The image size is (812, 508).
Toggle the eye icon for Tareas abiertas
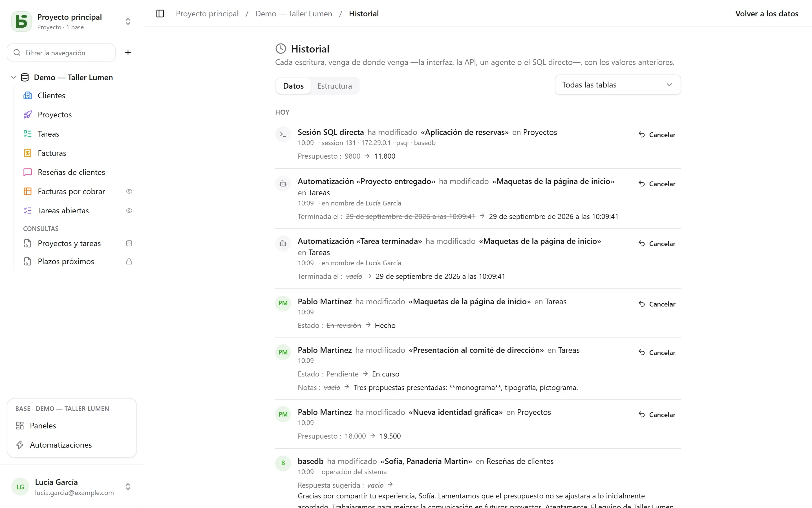point(129,210)
